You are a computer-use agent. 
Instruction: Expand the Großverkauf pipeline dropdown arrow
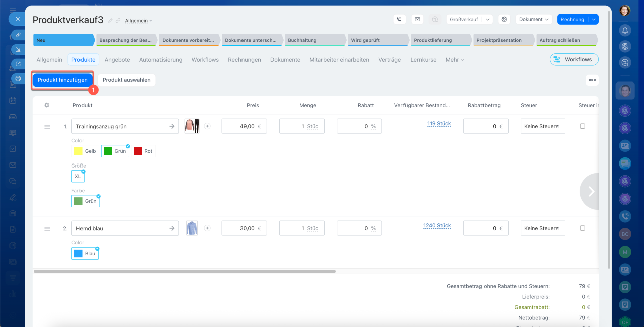point(487,19)
